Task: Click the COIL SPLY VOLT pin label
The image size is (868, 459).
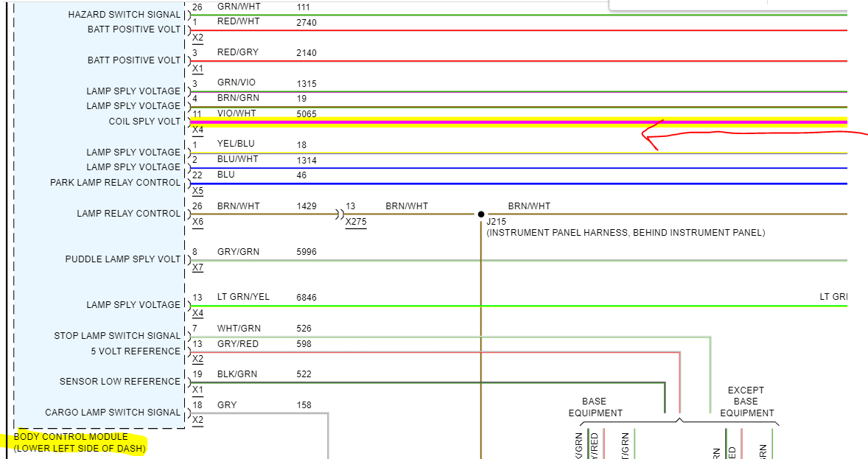Action: [144, 122]
